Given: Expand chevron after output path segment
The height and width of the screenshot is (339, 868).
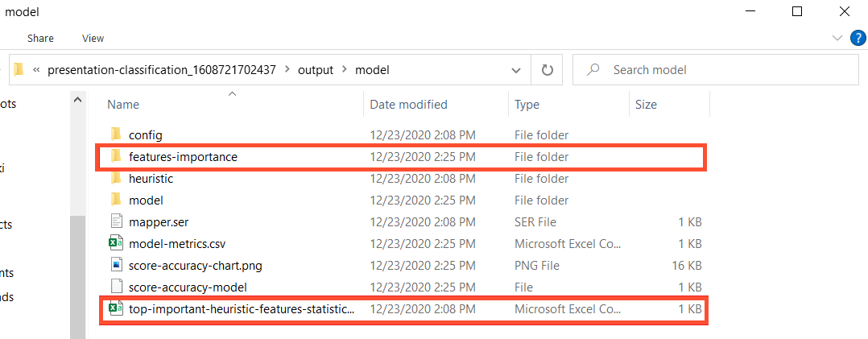Looking at the screenshot, I should 345,70.
